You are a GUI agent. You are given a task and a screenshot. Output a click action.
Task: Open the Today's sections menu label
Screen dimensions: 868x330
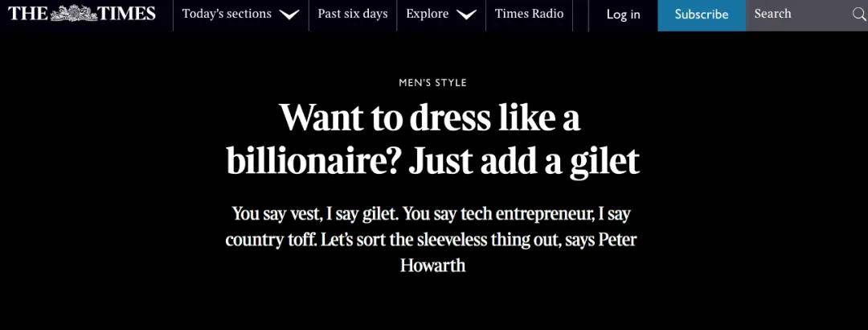click(x=227, y=14)
